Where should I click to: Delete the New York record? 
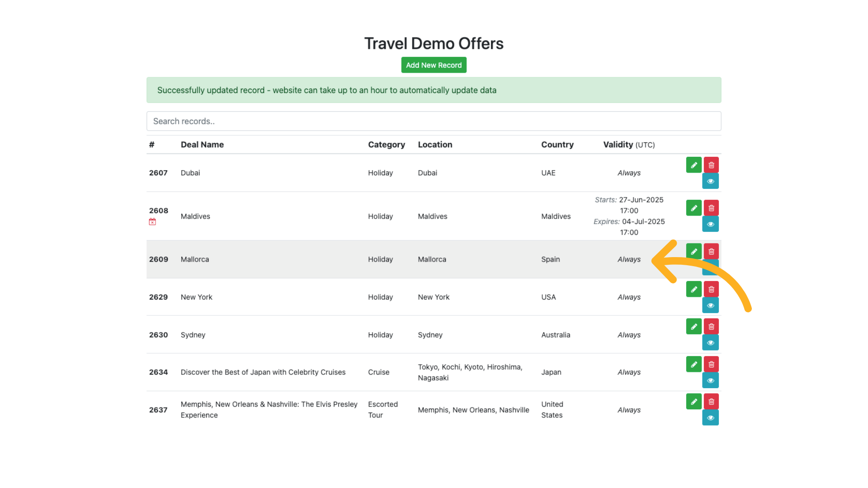click(711, 289)
